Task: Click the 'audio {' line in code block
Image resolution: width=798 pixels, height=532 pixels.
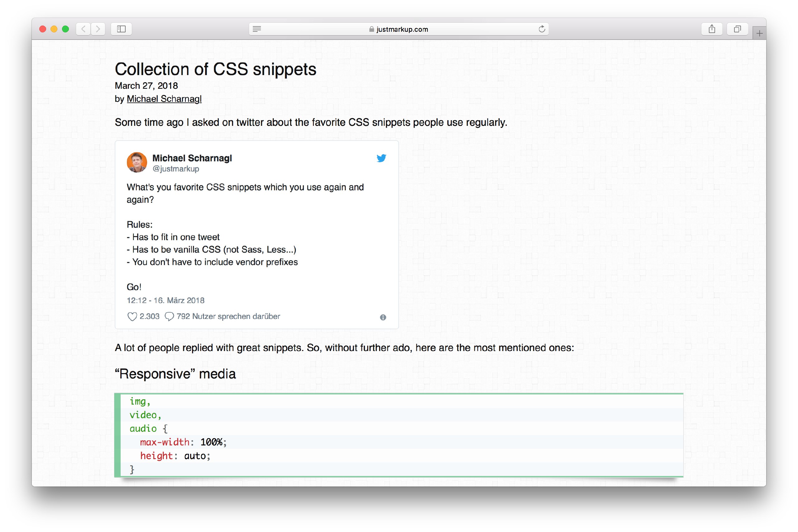Action: (148, 429)
